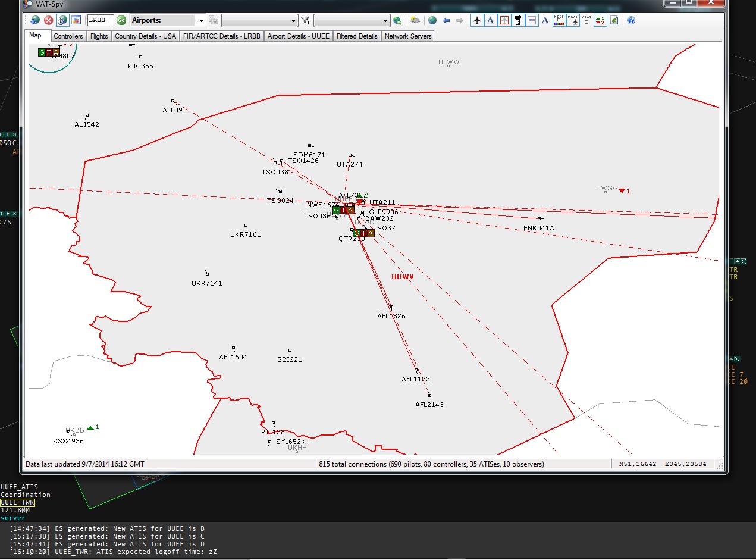Toggle the KBOS airport controllers badge icon

click(559, 20)
